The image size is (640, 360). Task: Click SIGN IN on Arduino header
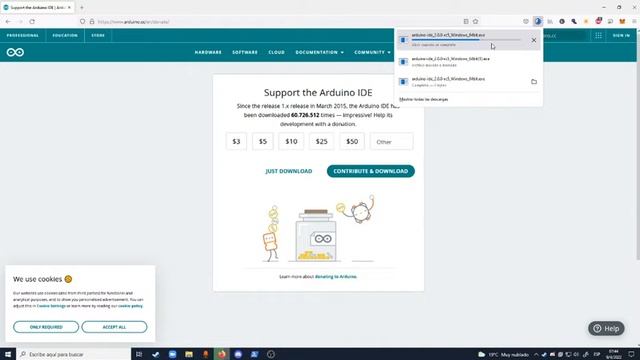pyautogui.click(x=621, y=36)
